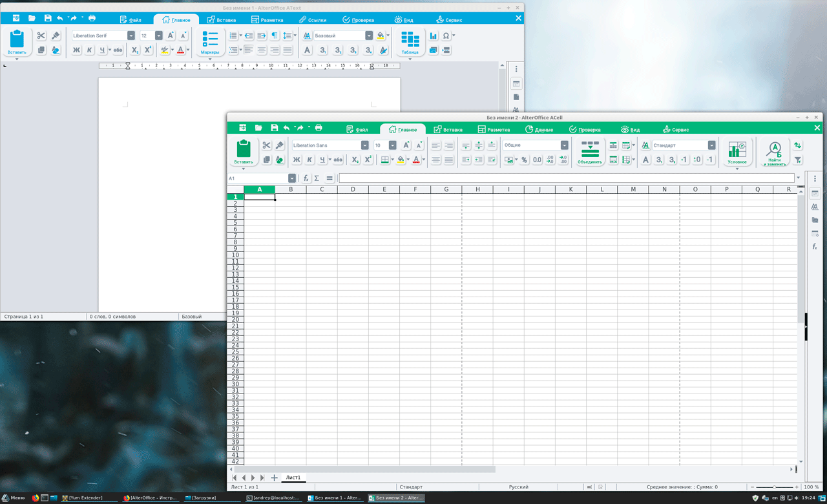827x504 pixels.
Task: Click percent format icon in ACell
Action: click(524, 160)
